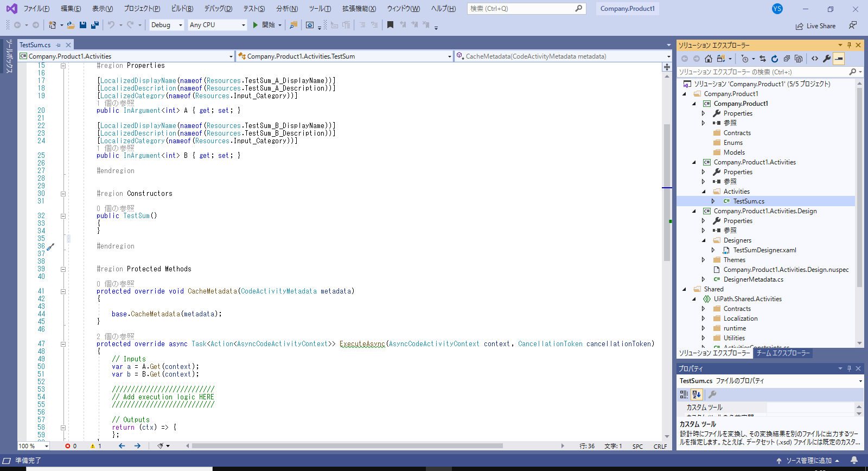Click ソース管理に追加 in the status bar
Image resolution: width=868 pixels, height=471 pixels.
tap(808, 461)
